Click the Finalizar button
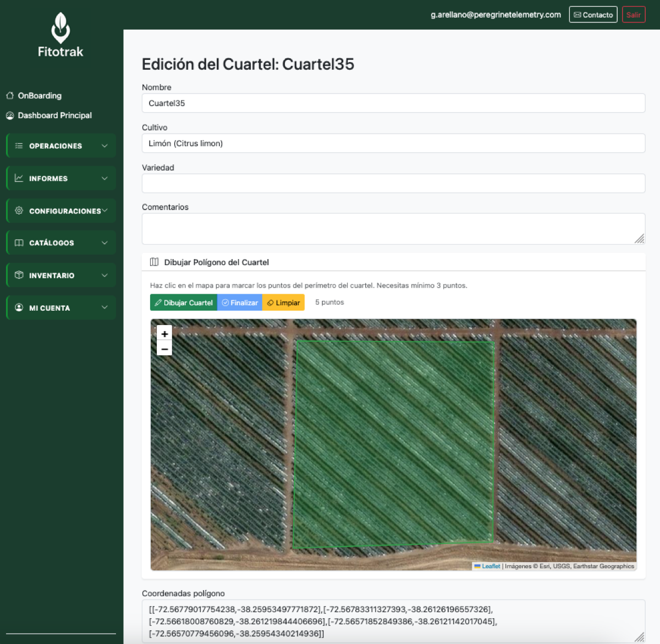The width and height of the screenshot is (660, 644). (240, 302)
